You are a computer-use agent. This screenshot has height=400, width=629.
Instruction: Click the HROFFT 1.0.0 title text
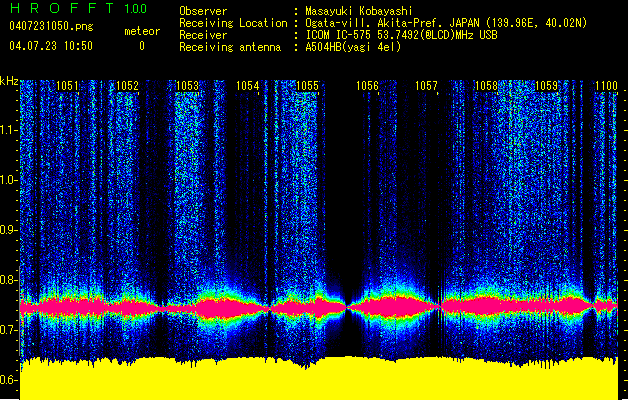coord(78,8)
